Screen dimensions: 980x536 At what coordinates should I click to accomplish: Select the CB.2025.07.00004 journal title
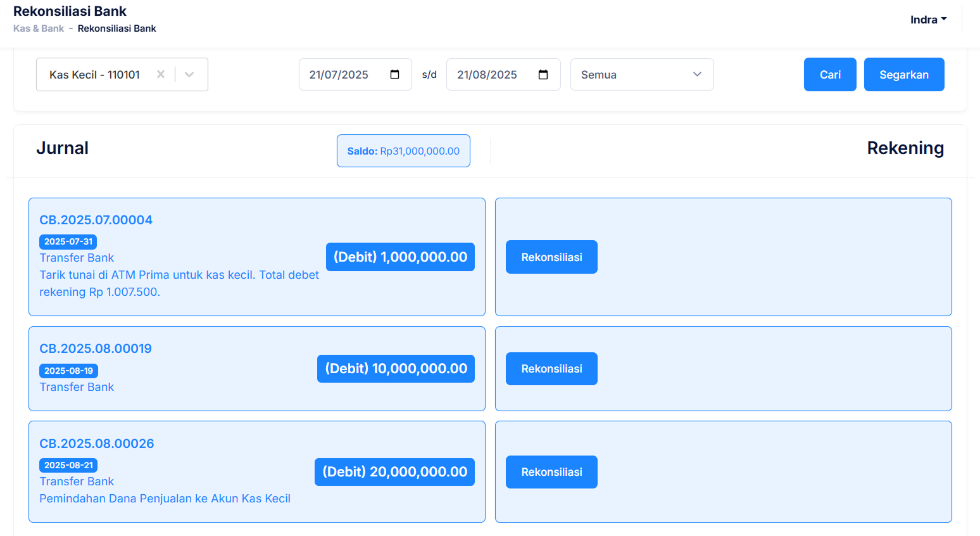[96, 220]
